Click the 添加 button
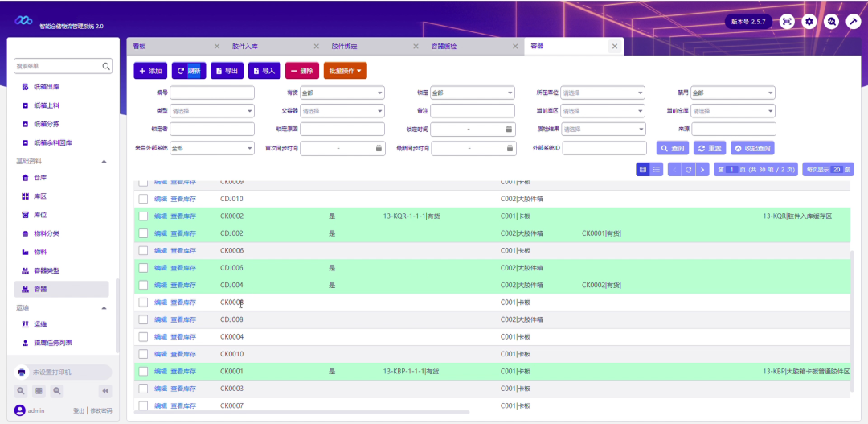868x424 pixels. 150,71
